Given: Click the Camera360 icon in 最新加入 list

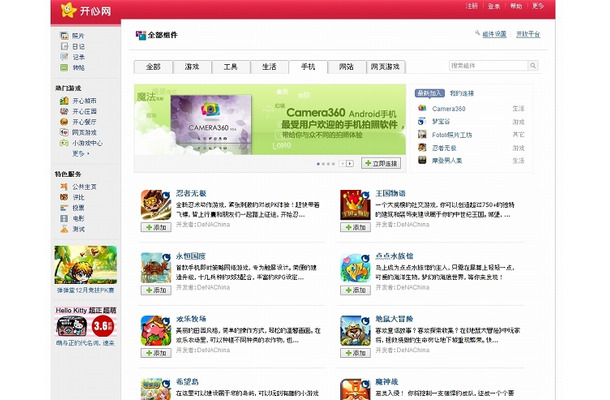Looking at the screenshot, I should [x=422, y=109].
